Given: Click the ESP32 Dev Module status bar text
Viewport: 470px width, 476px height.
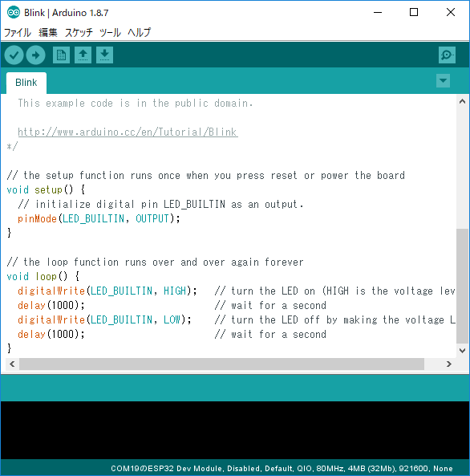Looking at the screenshot, I should [282, 469].
